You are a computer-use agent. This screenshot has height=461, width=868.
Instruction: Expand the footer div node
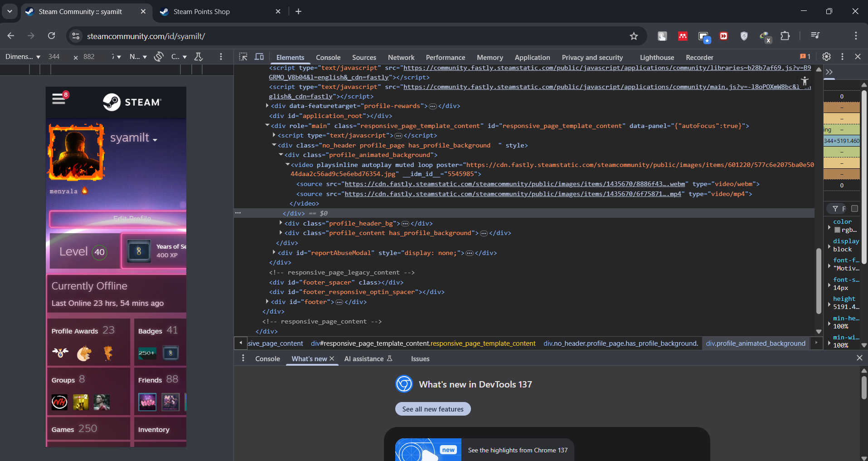[267, 301]
